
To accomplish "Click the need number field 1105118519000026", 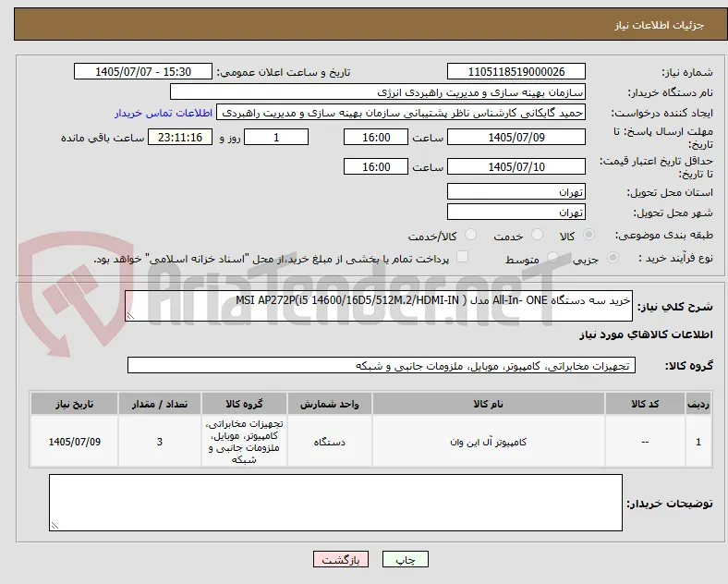I will (516, 71).
